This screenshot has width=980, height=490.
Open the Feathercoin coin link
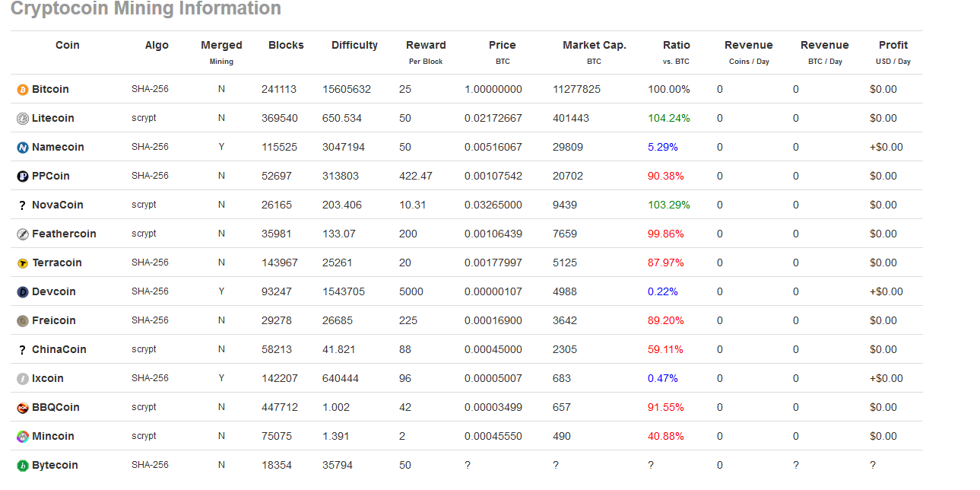pyautogui.click(x=64, y=234)
